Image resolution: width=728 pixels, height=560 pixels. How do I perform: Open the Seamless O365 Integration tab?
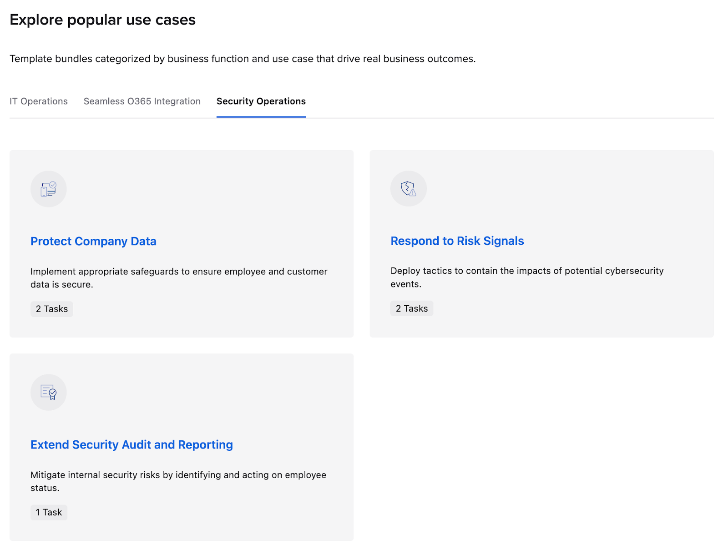pos(142,101)
